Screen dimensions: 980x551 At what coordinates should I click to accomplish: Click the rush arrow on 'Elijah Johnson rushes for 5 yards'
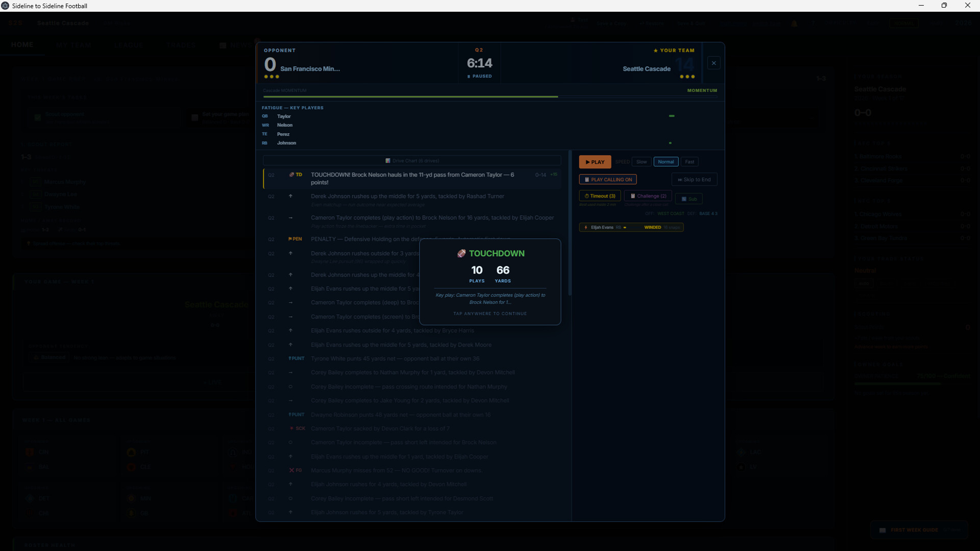click(x=290, y=512)
